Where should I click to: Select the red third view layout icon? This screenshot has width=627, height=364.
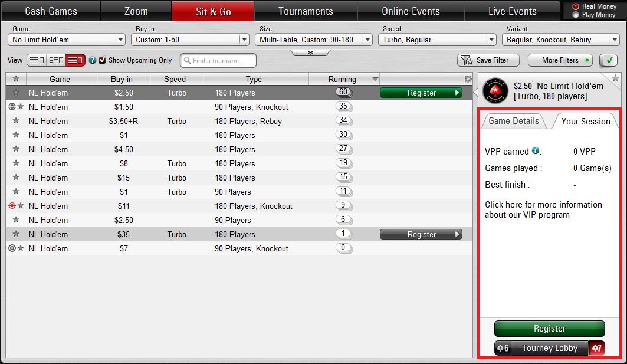75,60
